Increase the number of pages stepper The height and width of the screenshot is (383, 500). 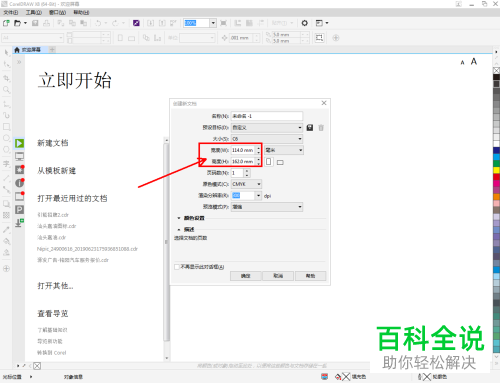247,171
